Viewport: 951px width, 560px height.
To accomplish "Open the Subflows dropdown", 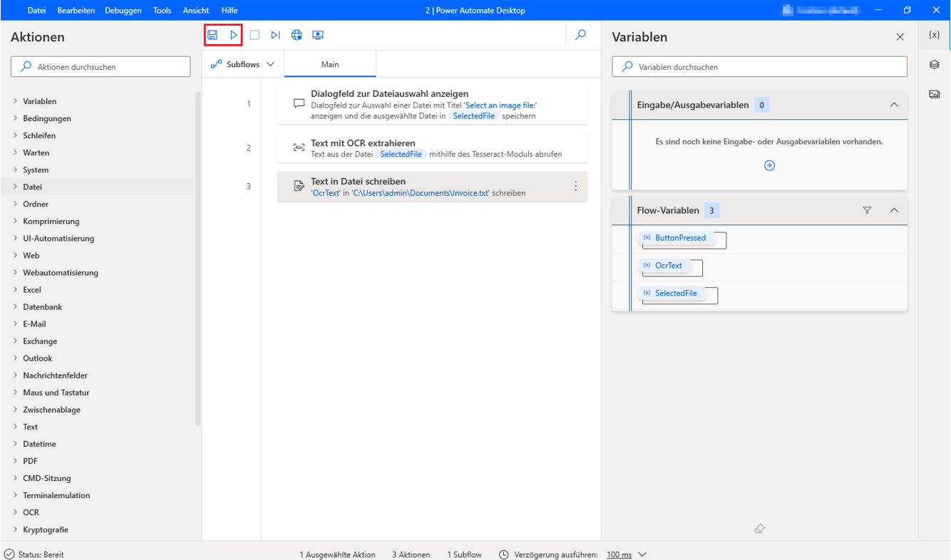I will (244, 64).
